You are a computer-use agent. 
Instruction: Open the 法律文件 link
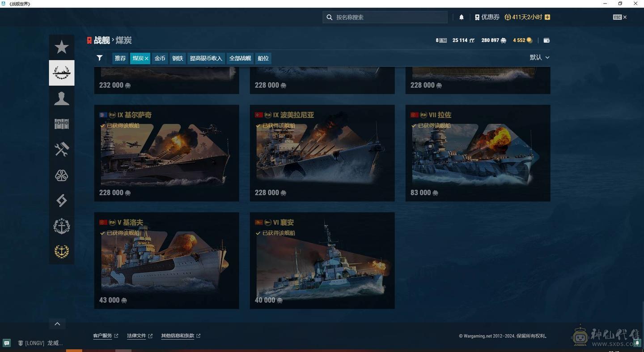tap(140, 336)
